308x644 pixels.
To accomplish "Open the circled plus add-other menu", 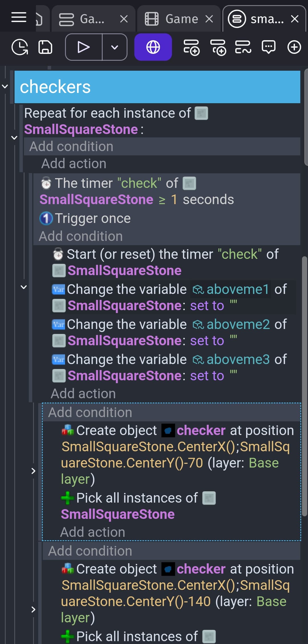I will point(294,47).
